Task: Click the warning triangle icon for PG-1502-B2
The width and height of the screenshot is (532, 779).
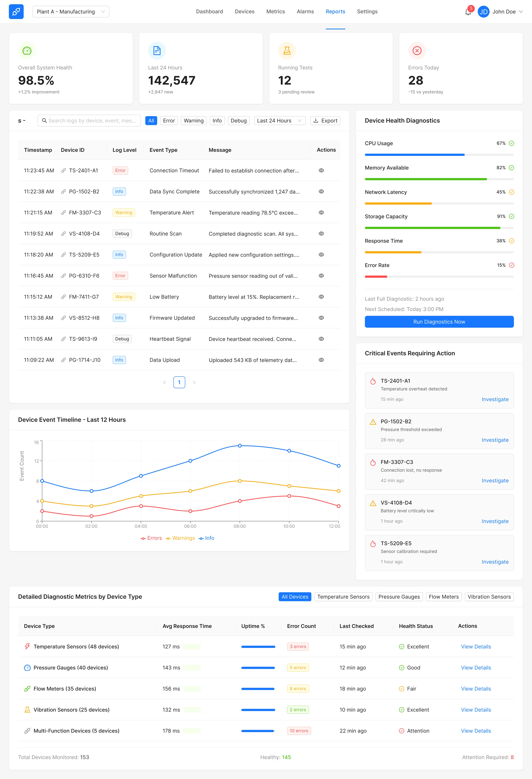Action: (373, 422)
